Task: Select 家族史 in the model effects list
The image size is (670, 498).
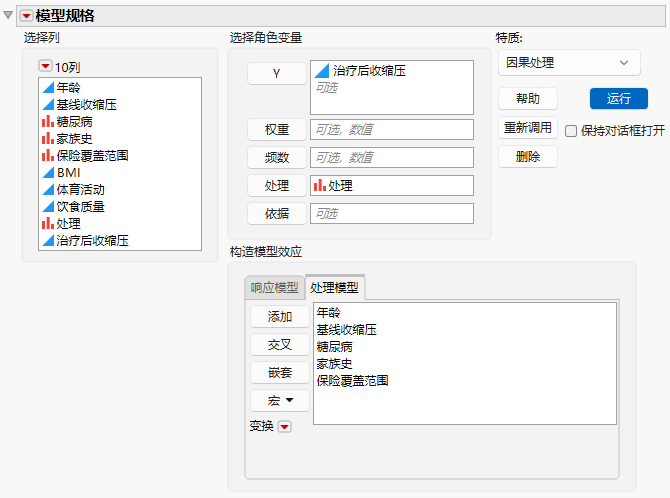Action: click(335, 364)
